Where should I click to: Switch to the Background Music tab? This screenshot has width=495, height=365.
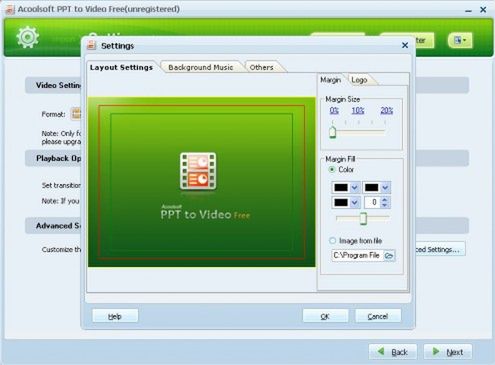click(201, 67)
